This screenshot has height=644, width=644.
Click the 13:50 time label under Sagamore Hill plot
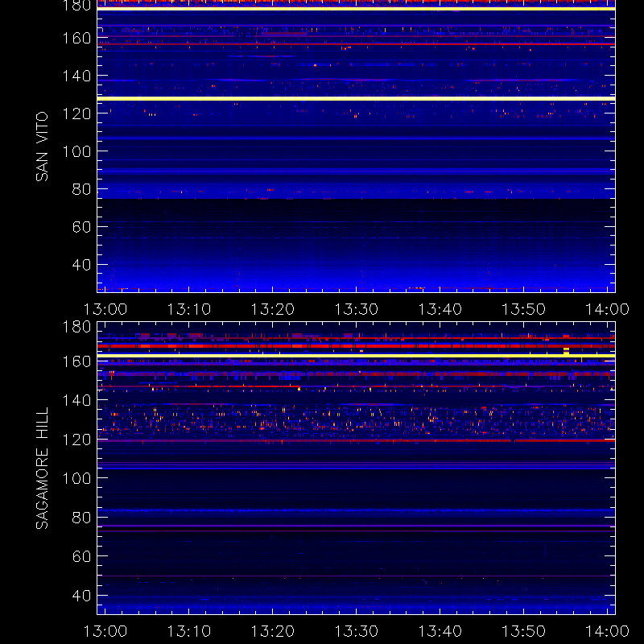[524, 631]
